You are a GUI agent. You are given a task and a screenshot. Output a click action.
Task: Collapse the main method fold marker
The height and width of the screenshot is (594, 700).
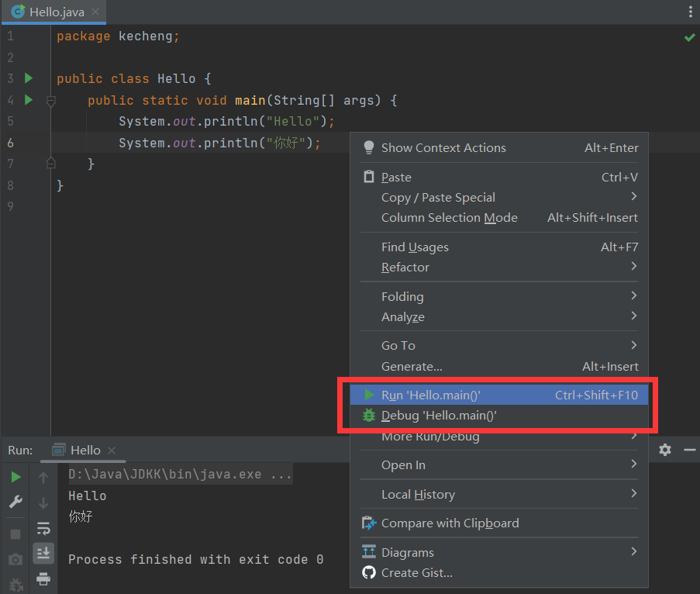point(51,101)
